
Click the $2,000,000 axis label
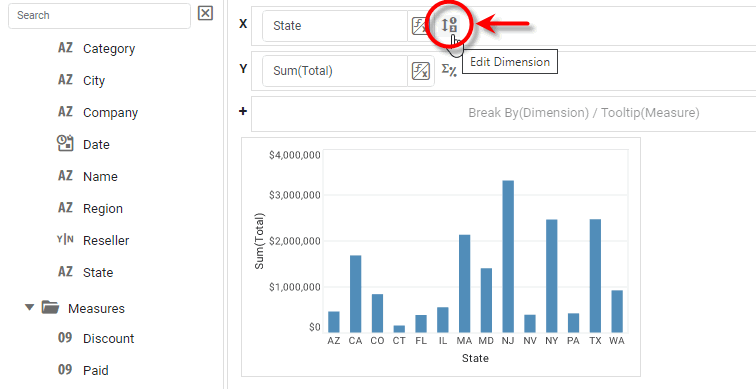[295, 241]
